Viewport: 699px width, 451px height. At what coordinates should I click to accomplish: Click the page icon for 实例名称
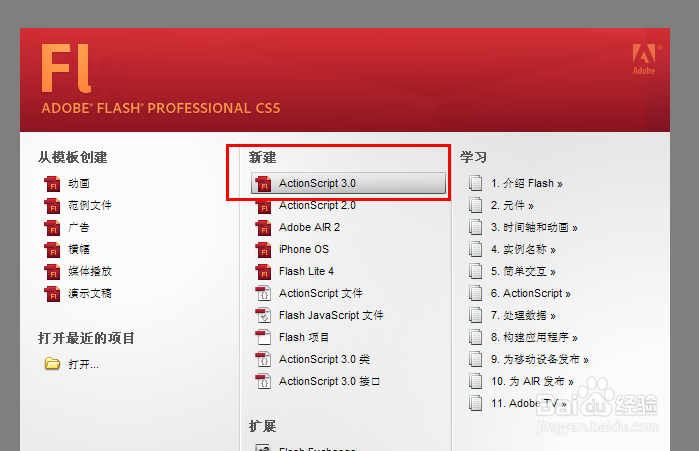[476, 249]
